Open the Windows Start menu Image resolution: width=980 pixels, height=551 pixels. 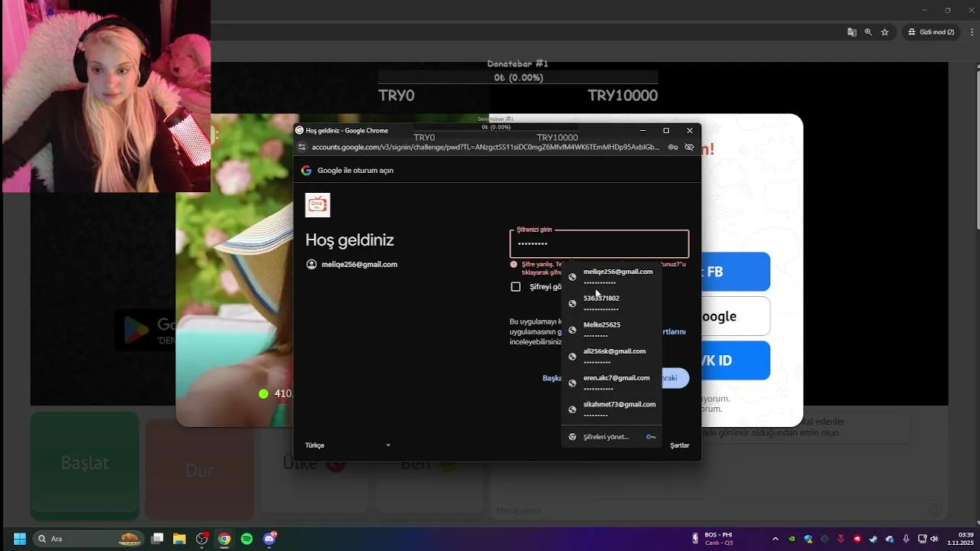[19, 539]
